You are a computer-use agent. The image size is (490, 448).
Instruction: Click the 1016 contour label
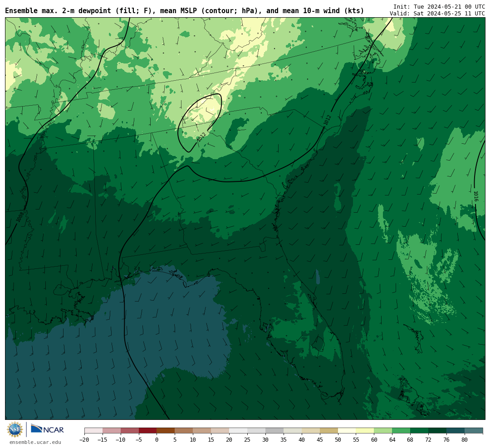point(475,196)
